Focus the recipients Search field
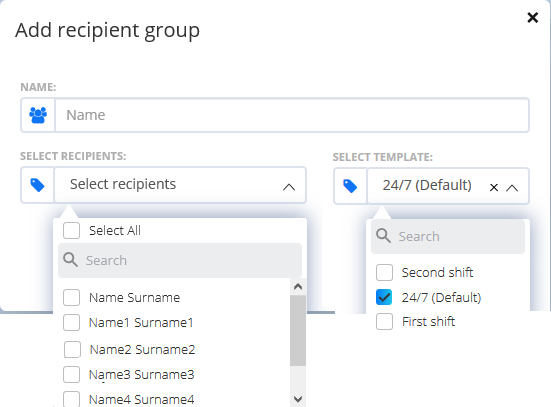The height and width of the screenshot is (407, 551). pyautogui.click(x=180, y=260)
